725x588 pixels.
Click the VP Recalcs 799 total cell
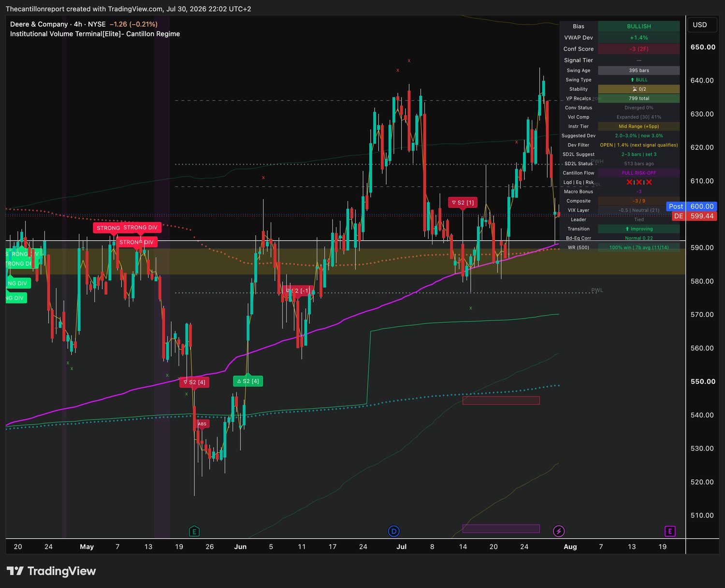(x=639, y=99)
